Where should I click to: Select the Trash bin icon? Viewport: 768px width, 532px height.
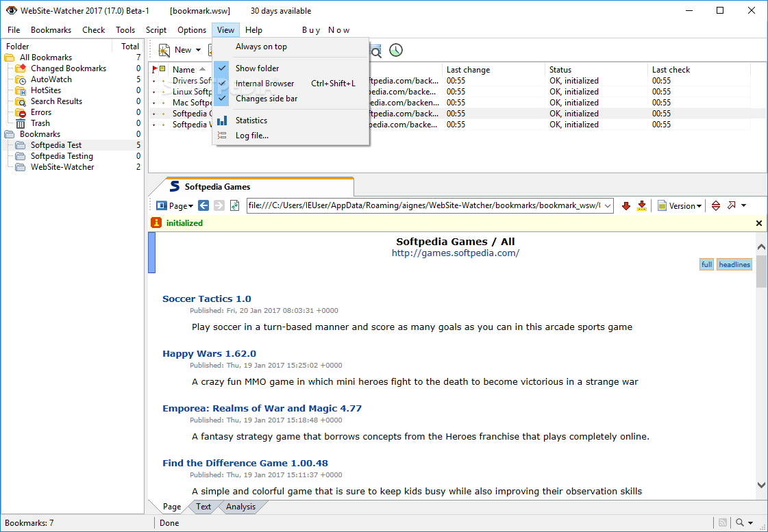click(20, 123)
